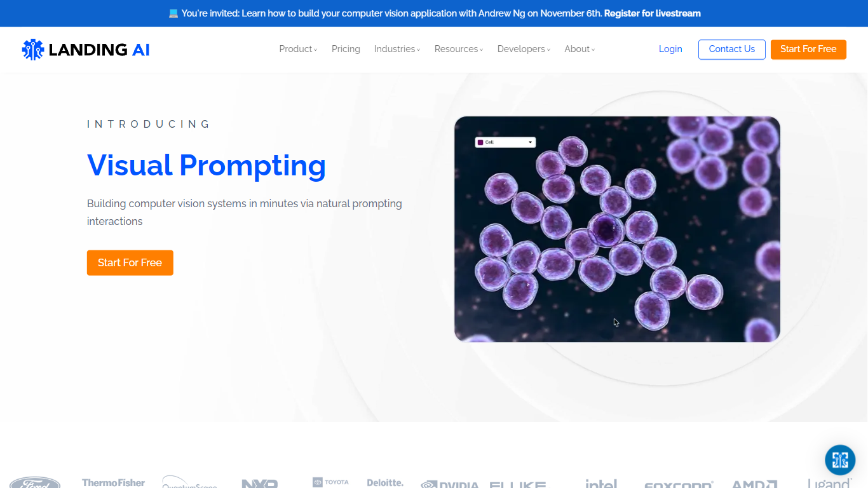Click Start For Free in the header
868x488 pixels.
click(808, 49)
